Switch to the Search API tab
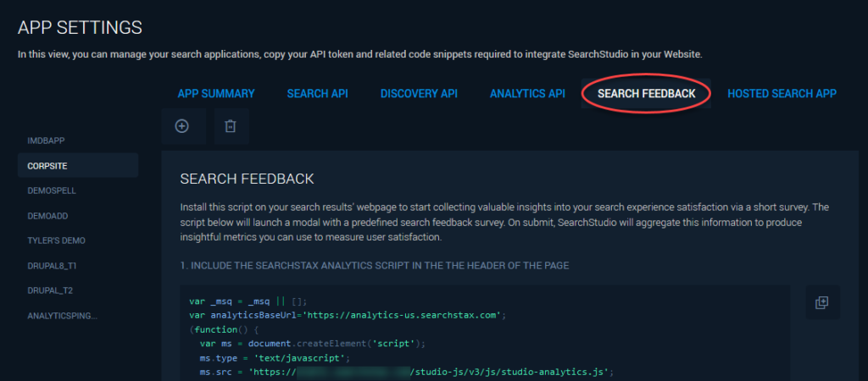 tap(317, 93)
